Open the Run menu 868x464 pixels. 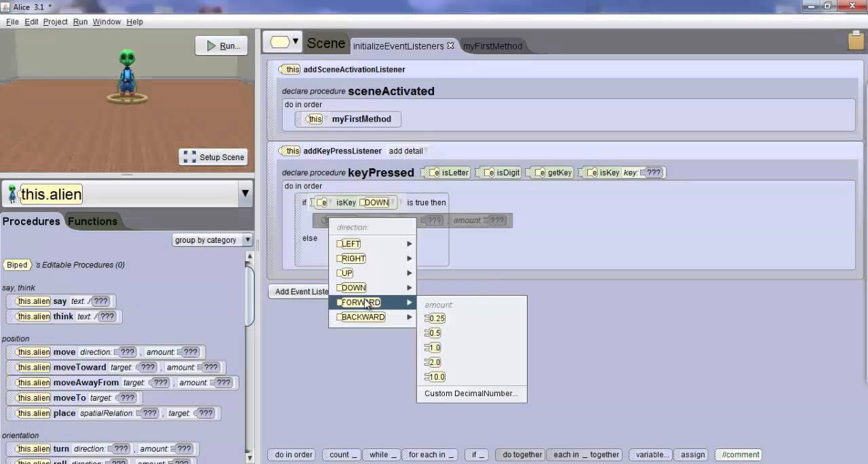[80, 22]
